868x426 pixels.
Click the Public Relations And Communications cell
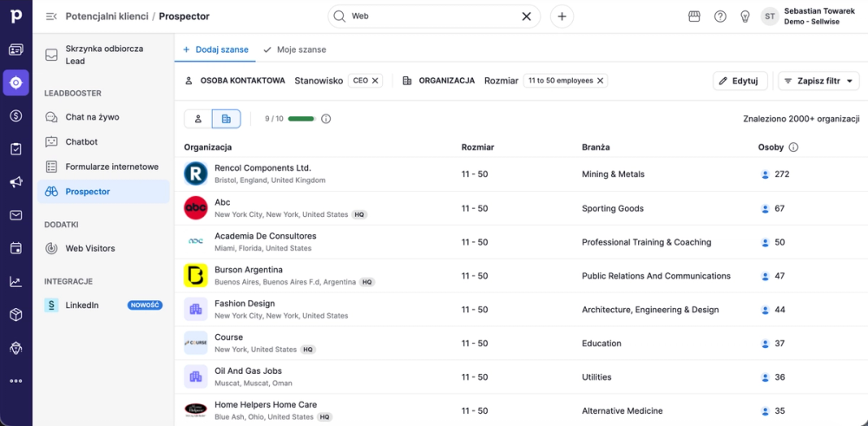tap(656, 276)
